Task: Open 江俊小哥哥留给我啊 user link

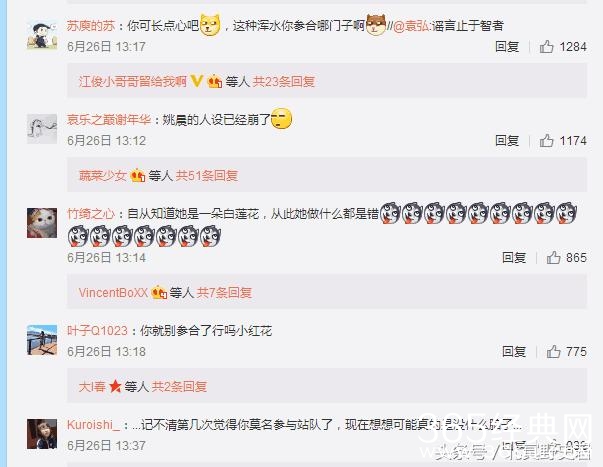Action: 133,82
